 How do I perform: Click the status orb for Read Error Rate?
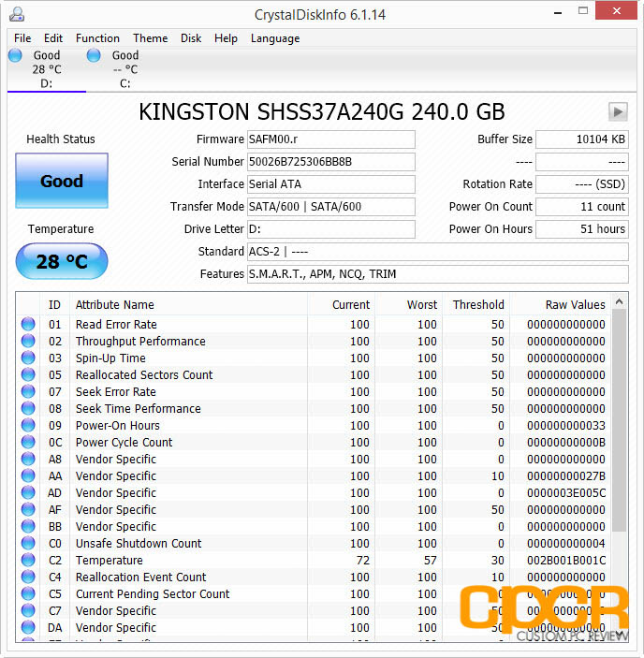(28, 324)
